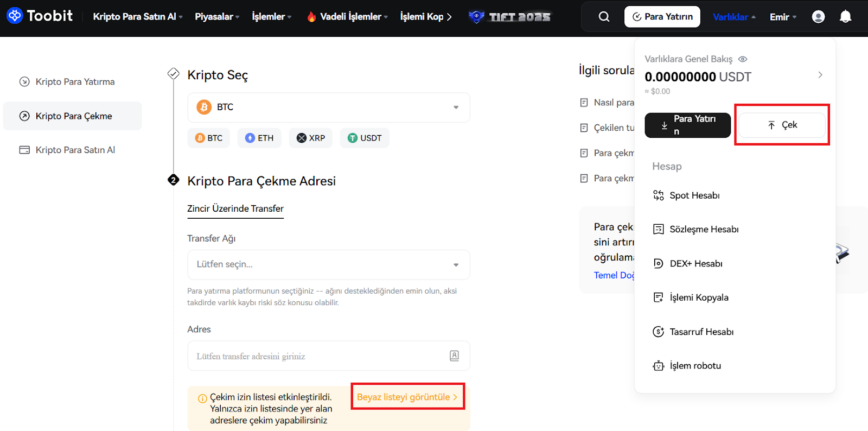The image size is (868, 431).
Task: Click the 0.00000000 USDT balance
Action: pyautogui.click(x=698, y=77)
